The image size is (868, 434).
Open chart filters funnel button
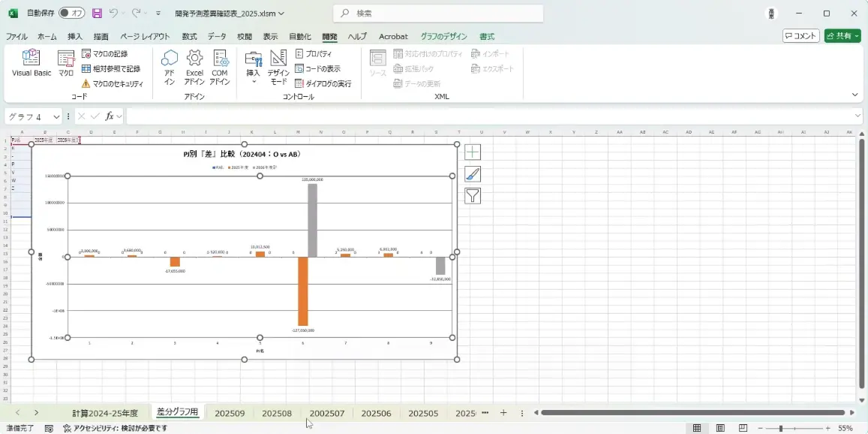click(x=472, y=196)
